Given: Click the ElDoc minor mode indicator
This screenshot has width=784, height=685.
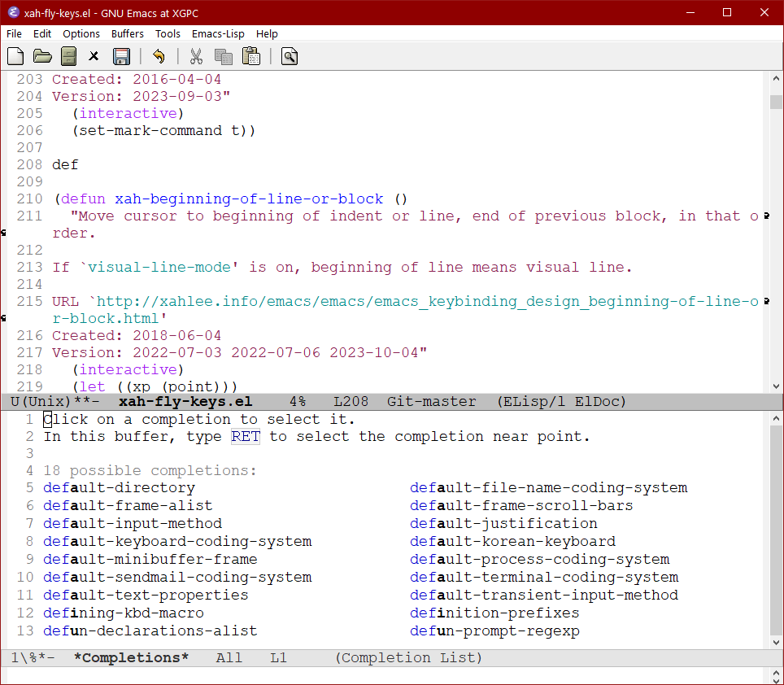Looking at the screenshot, I should pos(599,401).
